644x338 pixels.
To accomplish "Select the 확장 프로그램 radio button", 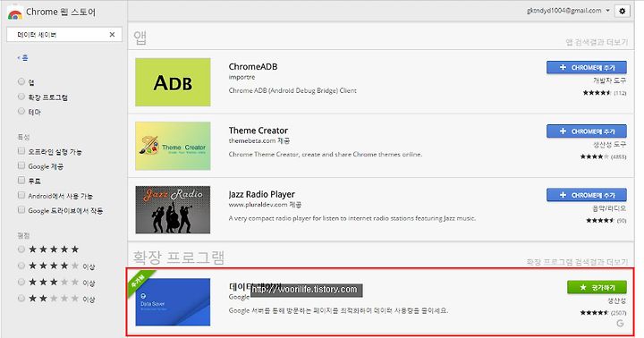I will tap(21, 97).
